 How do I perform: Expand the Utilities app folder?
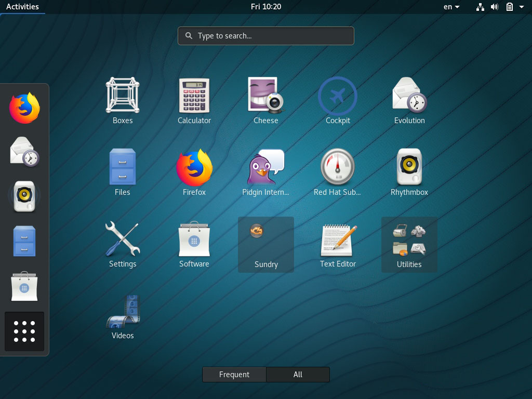409,244
